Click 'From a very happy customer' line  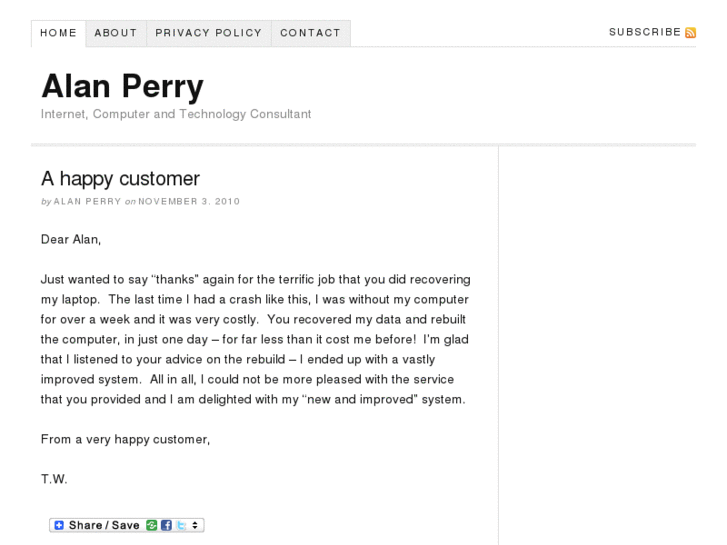click(125, 439)
